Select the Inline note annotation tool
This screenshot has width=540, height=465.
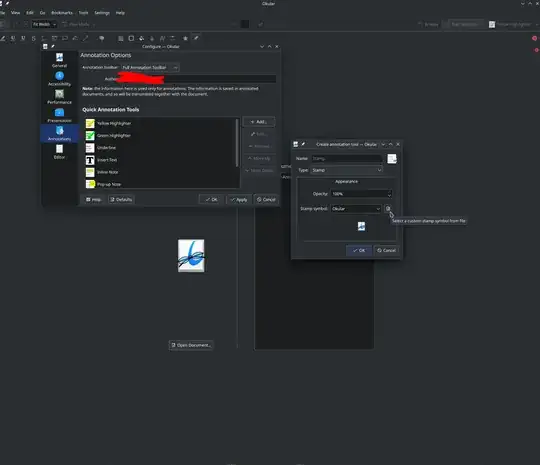[x=54, y=38]
